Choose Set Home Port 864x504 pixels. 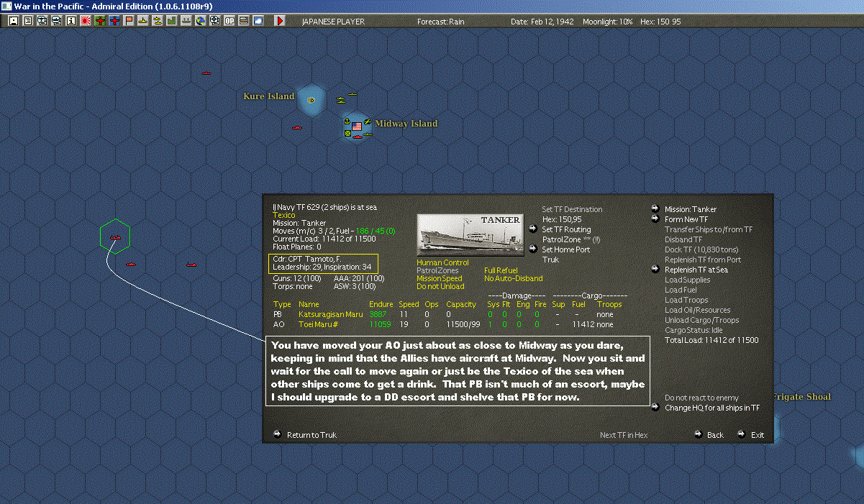coord(566,249)
